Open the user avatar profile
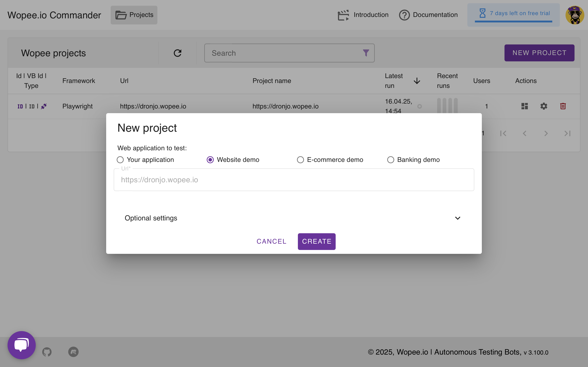 click(x=575, y=15)
